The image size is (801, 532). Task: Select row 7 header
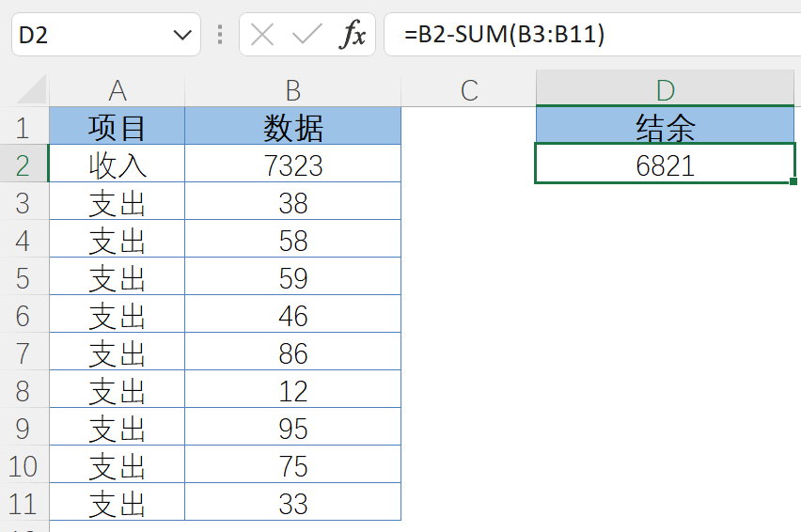[x=24, y=352]
